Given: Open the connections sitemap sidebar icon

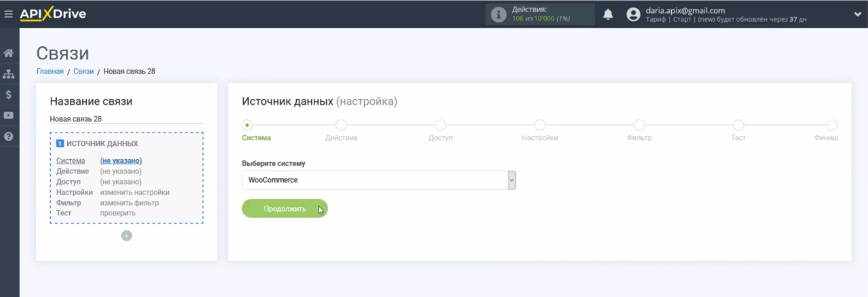Looking at the screenshot, I should (x=9, y=74).
